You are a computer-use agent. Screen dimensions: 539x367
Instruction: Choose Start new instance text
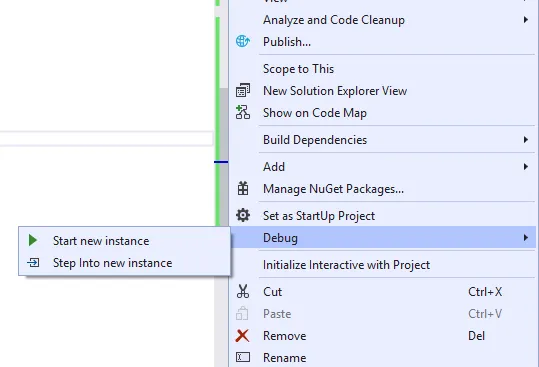pos(101,241)
